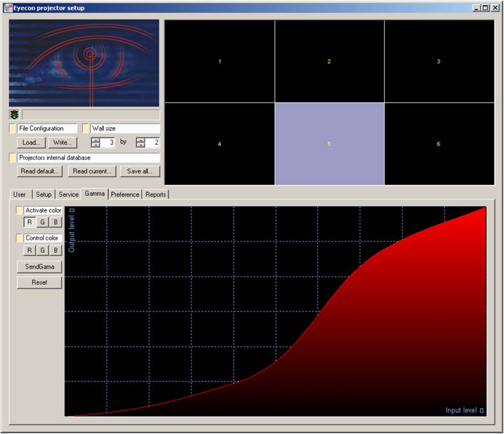Image resolution: width=504 pixels, height=434 pixels.
Task: Maximize the Eyecon projector setup window
Action: pos(485,8)
